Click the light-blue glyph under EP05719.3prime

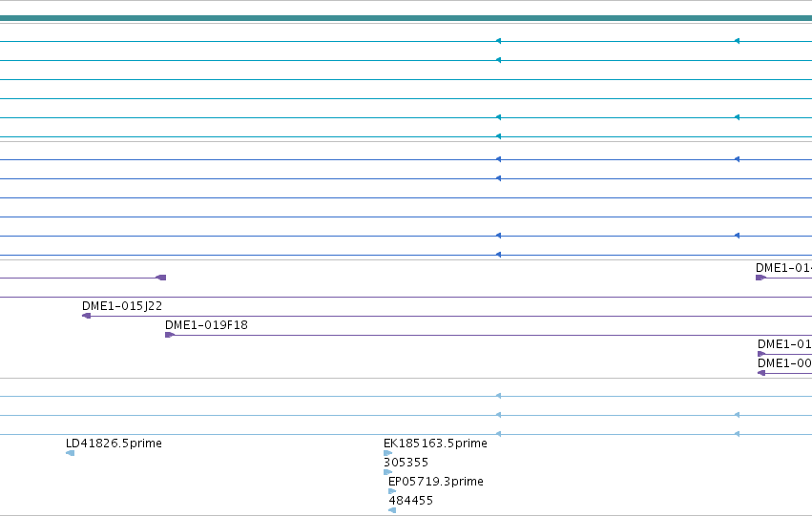392,491
